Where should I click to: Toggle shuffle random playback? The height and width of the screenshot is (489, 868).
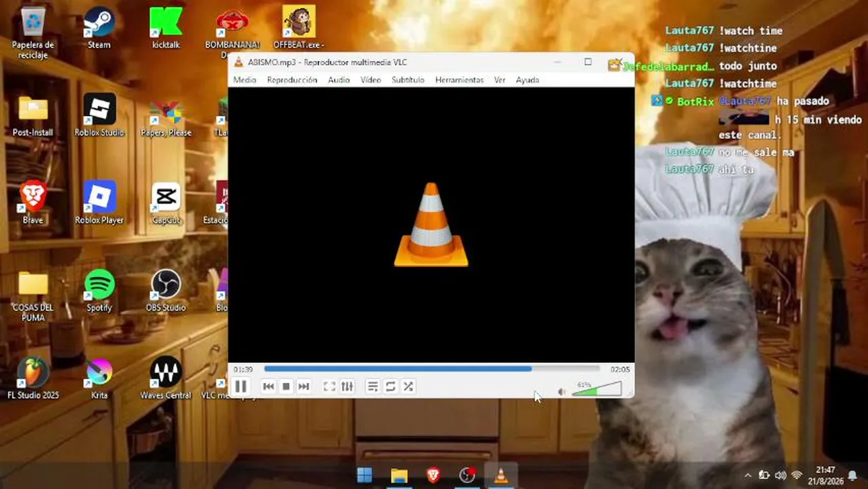(x=408, y=386)
